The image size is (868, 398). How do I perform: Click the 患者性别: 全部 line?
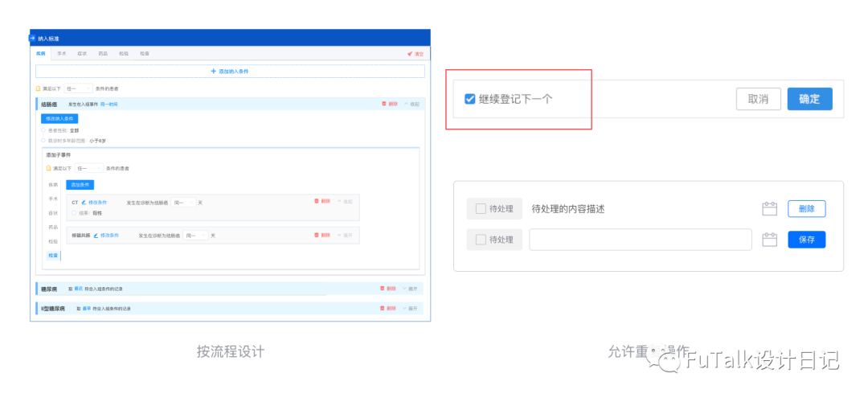coord(59,130)
